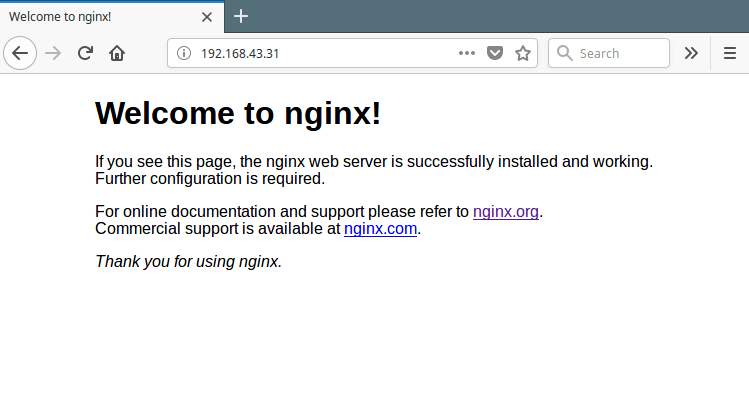Click the Welcome to nginx! heading
Screen dimensions: 749x403
click(x=238, y=113)
